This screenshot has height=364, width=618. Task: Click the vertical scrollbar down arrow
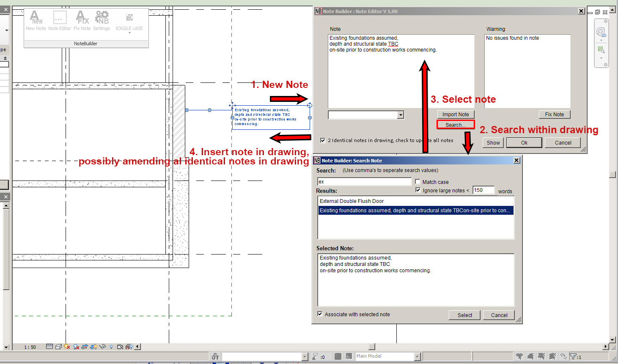[x=613, y=339]
